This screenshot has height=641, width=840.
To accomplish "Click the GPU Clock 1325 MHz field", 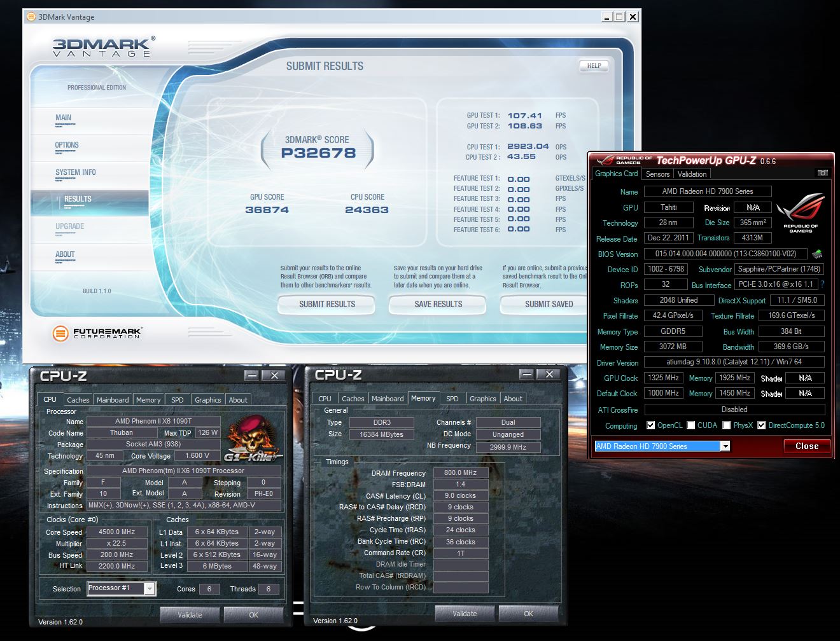I will (663, 378).
